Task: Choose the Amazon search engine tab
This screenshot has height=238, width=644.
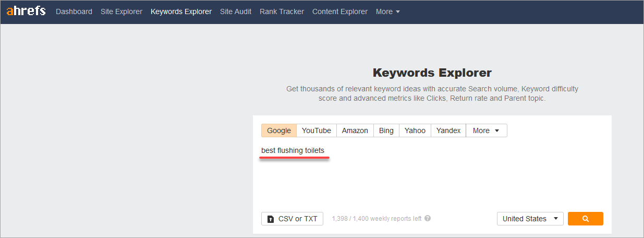Action: click(355, 130)
